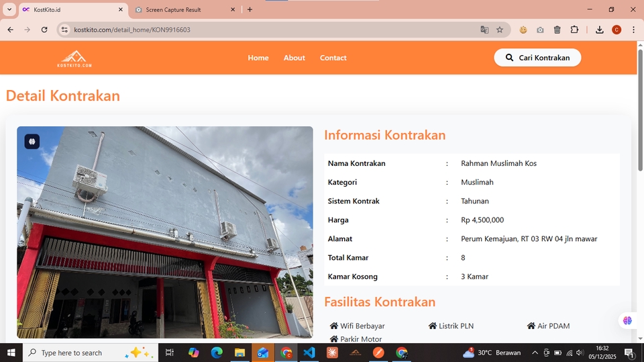Open the volume control in system tray
This screenshot has height=362, width=644.
point(580,353)
